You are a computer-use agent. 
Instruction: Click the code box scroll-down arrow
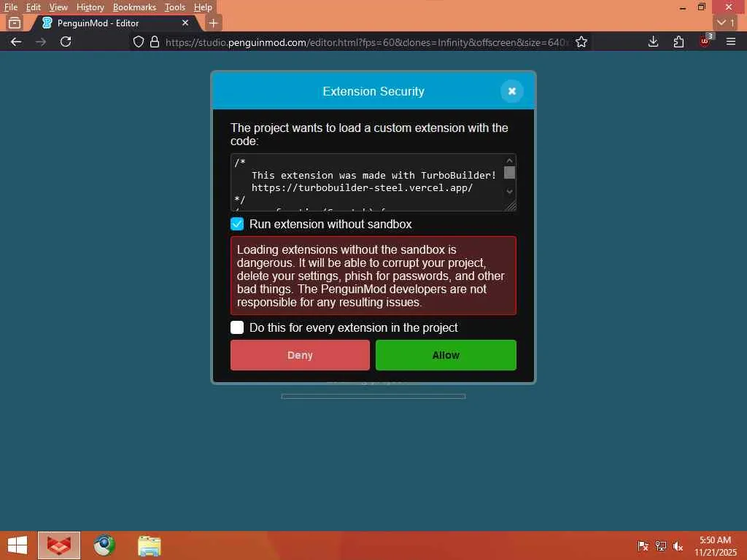(509, 192)
